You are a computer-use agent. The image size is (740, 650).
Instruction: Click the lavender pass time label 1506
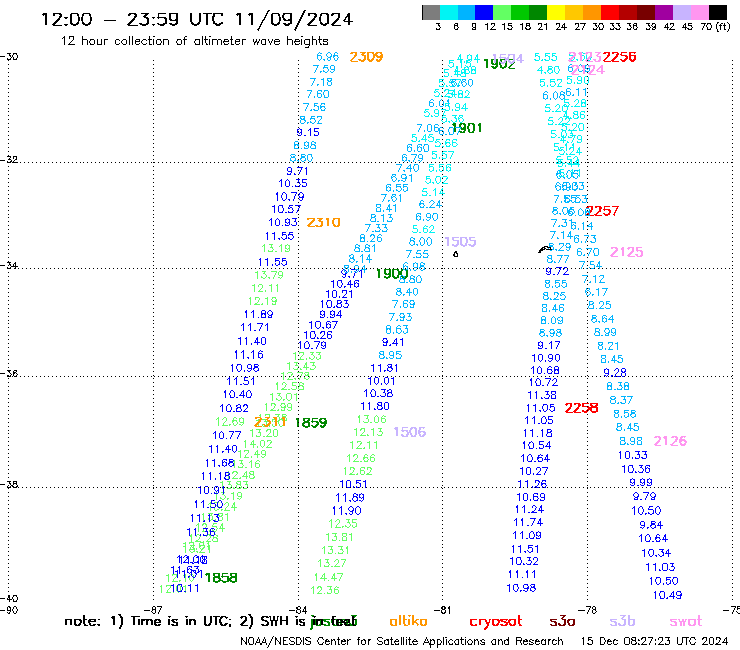(x=410, y=432)
